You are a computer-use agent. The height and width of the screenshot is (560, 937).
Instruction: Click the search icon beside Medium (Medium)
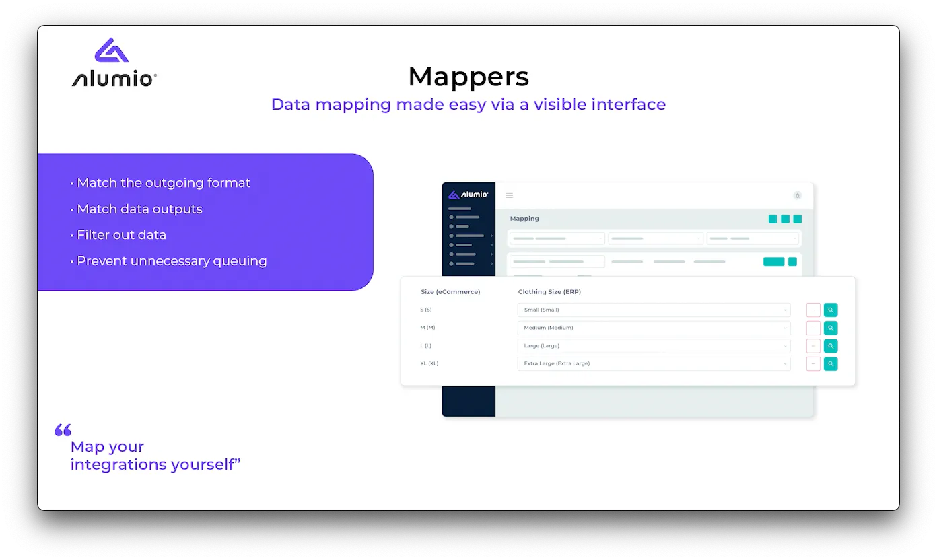click(x=831, y=328)
